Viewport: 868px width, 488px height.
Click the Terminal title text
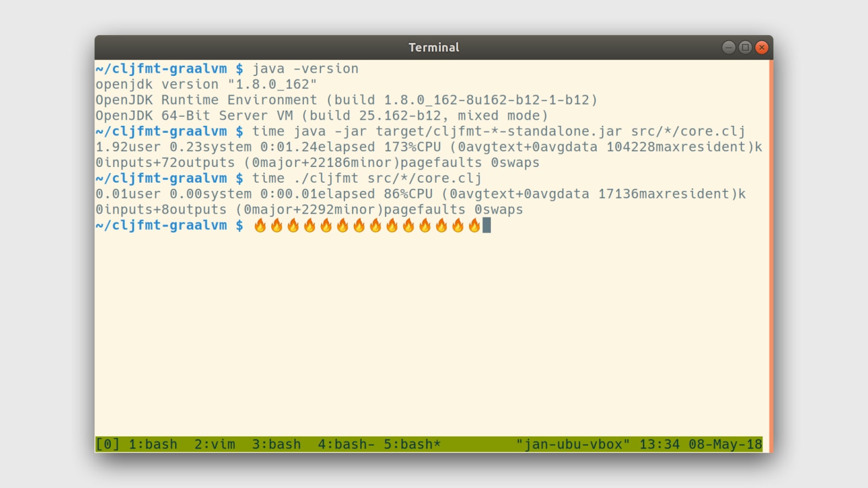(434, 48)
